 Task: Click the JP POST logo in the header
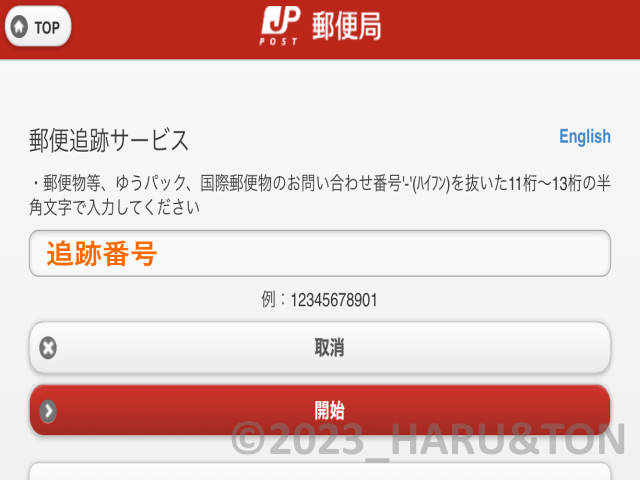tap(280, 26)
